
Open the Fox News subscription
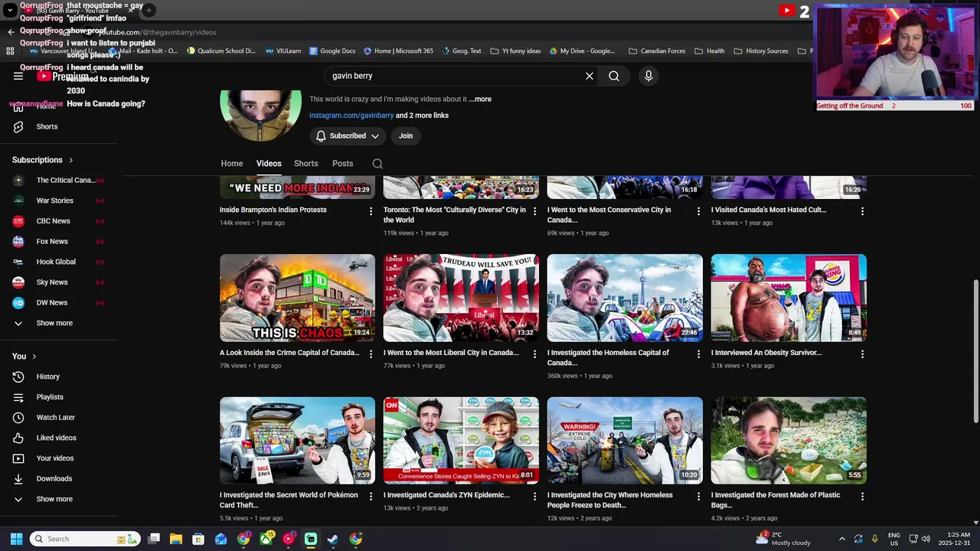(x=58, y=242)
